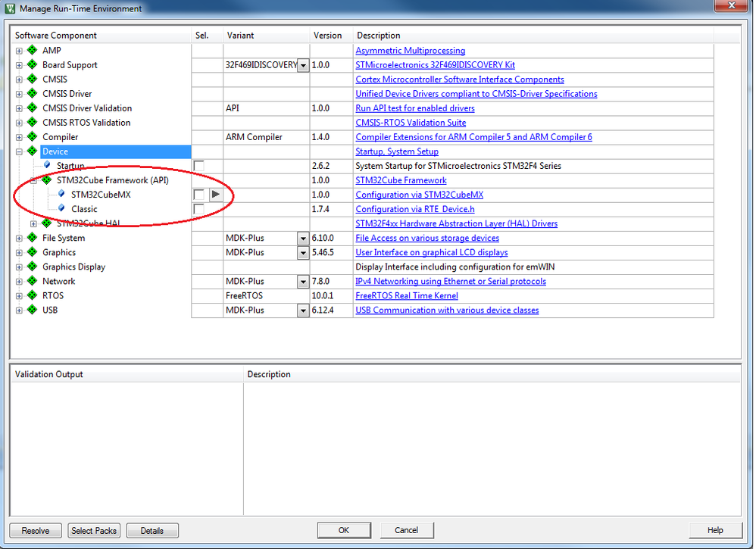Click the Manage Run-Time Environment title icon
The image size is (756, 549).
tap(10, 8)
